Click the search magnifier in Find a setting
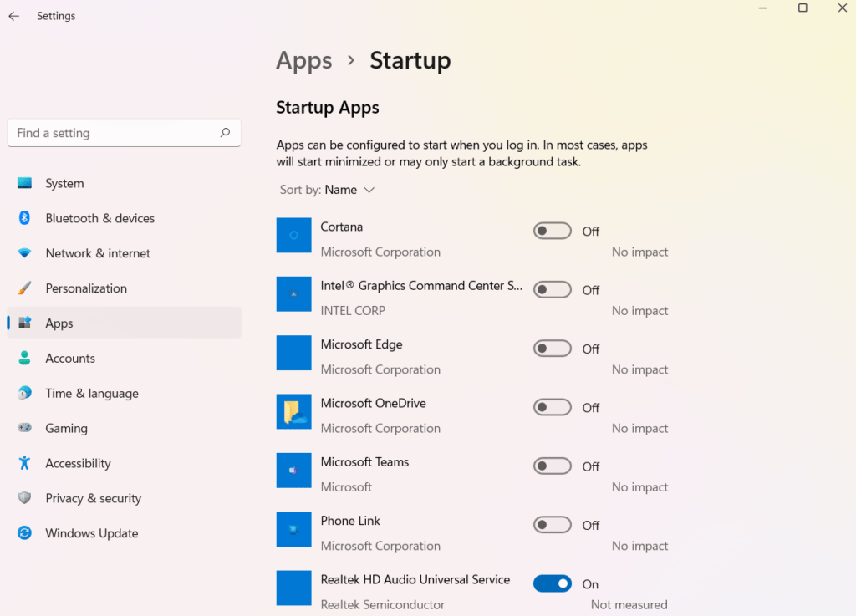Screen dimensions: 856x616 coord(225,133)
